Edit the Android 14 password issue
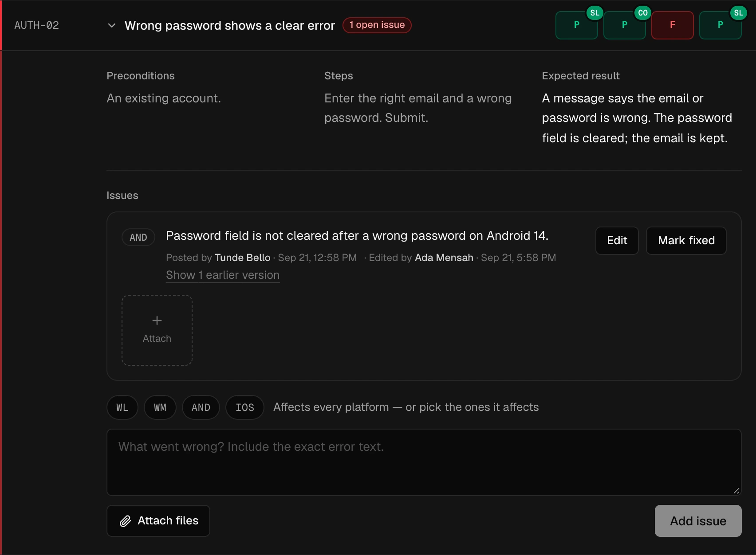This screenshot has height=555, width=756. 617,241
